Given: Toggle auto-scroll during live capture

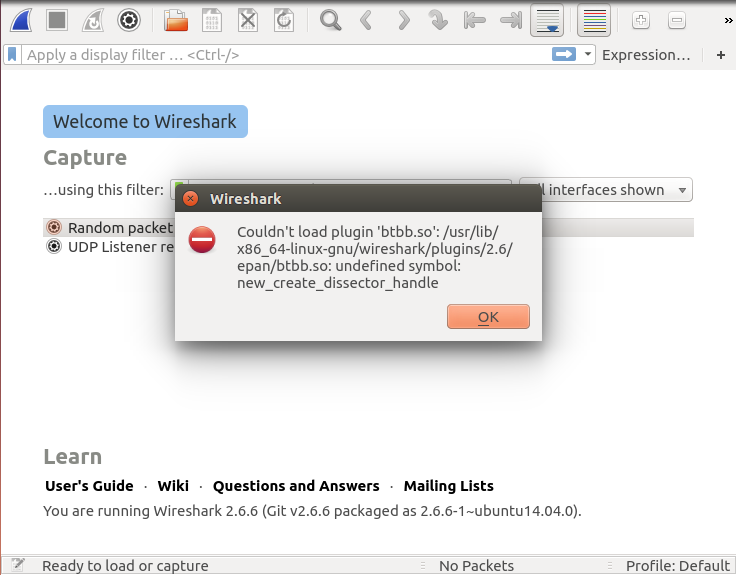Looking at the screenshot, I should [546, 19].
